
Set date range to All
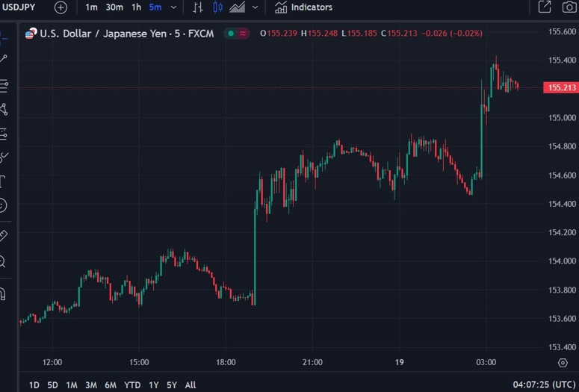(x=191, y=385)
